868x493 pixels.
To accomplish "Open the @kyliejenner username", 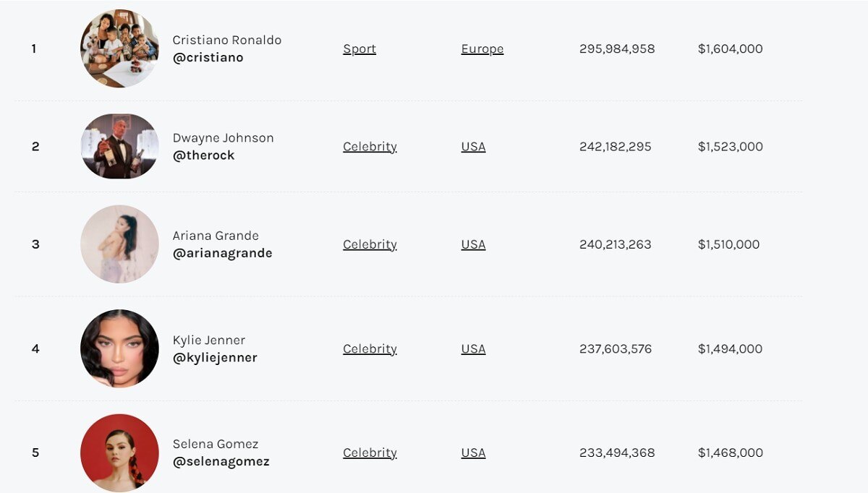I will [x=215, y=358].
